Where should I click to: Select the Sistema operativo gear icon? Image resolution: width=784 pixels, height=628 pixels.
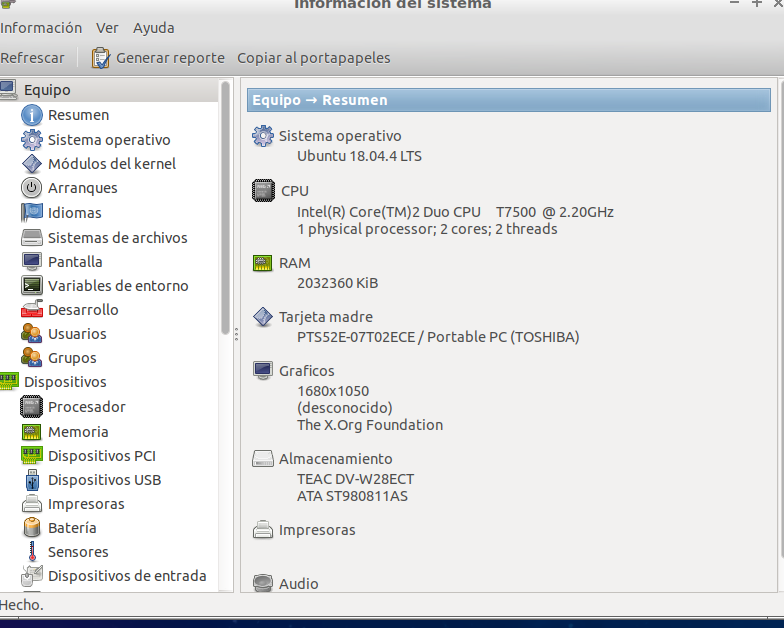pyautogui.click(x=32, y=140)
